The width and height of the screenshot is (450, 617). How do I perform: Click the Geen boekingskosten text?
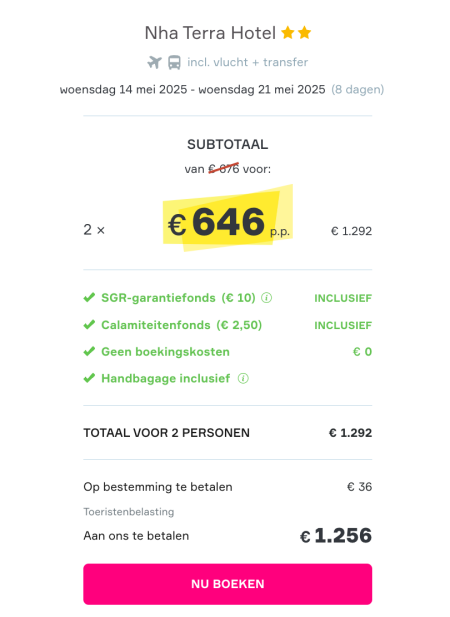166,352
